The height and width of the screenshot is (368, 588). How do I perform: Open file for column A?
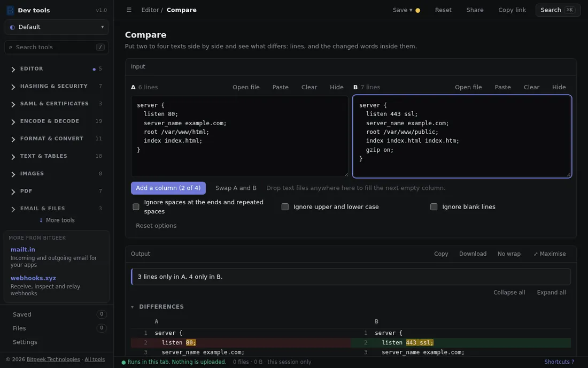[246, 87]
